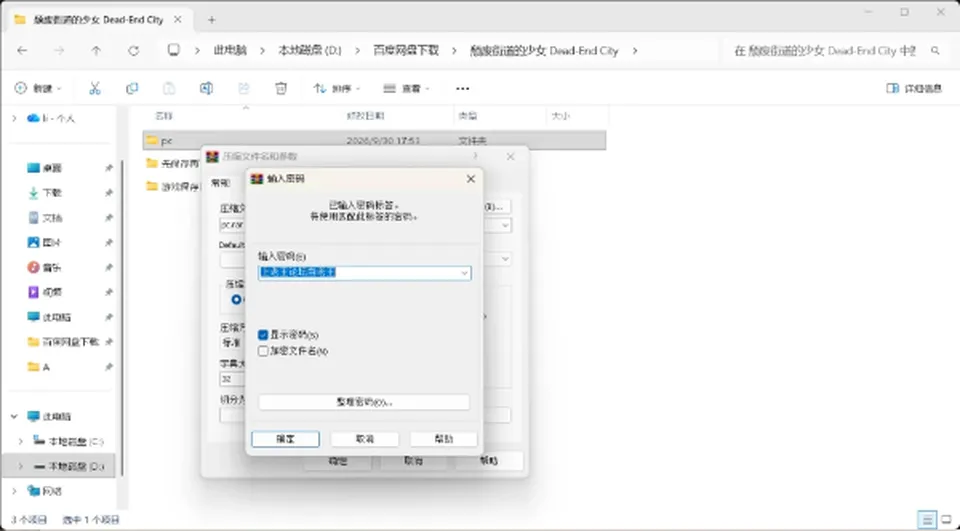Open the three-dots more options menu

(462, 88)
